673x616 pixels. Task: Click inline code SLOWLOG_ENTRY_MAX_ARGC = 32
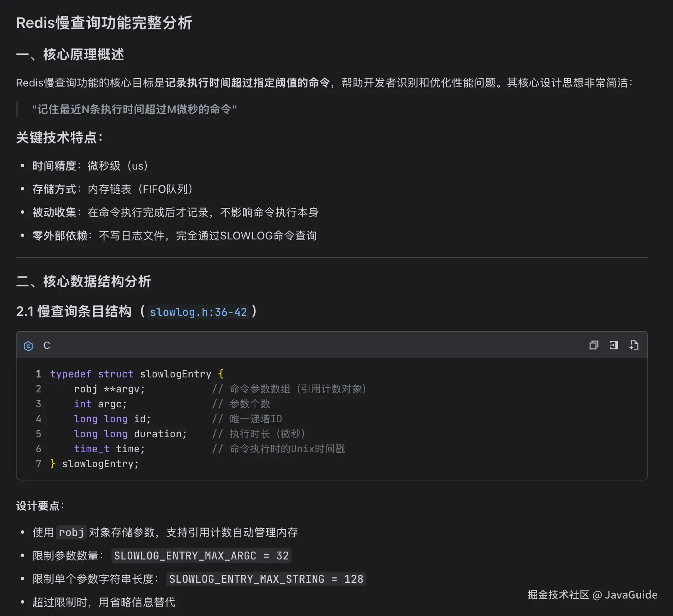tap(201, 556)
